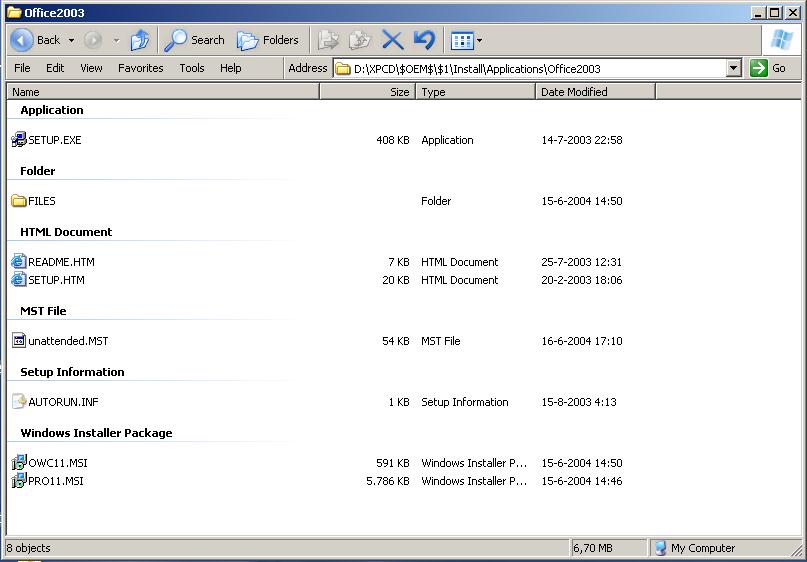The width and height of the screenshot is (807, 562).
Task: Click the AUTORUN.INF file name
Action: coord(63,402)
